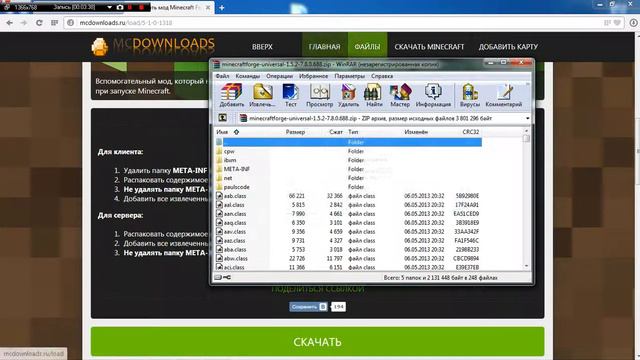640x360 pixels.
Task: Open the Файл menu in WinRAR
Action: point(222,76)
